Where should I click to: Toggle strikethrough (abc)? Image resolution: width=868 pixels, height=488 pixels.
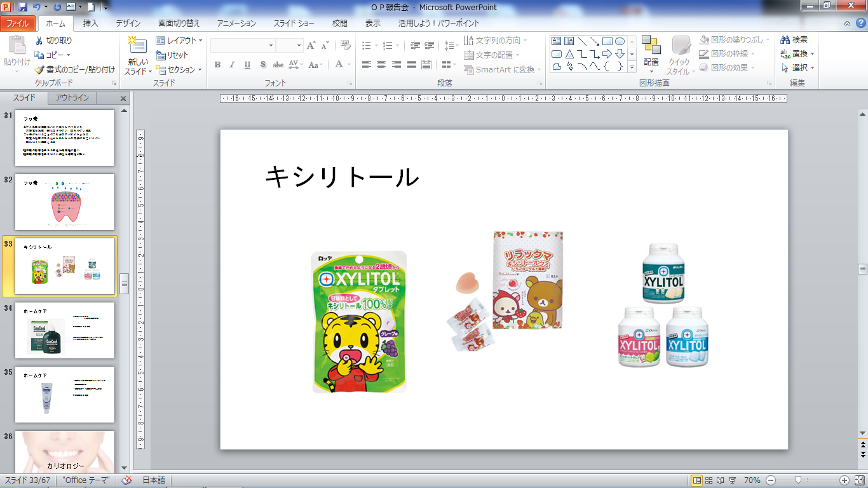[278, 65]
